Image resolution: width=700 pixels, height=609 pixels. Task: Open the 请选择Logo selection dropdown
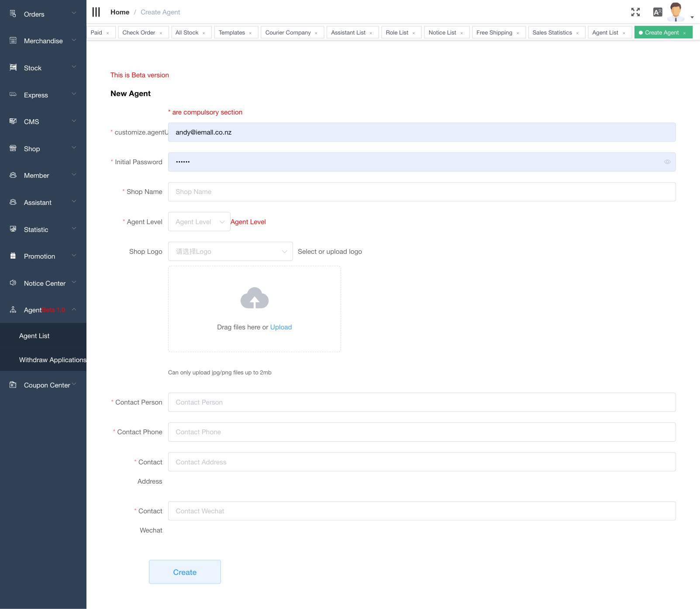coord(230,251)
